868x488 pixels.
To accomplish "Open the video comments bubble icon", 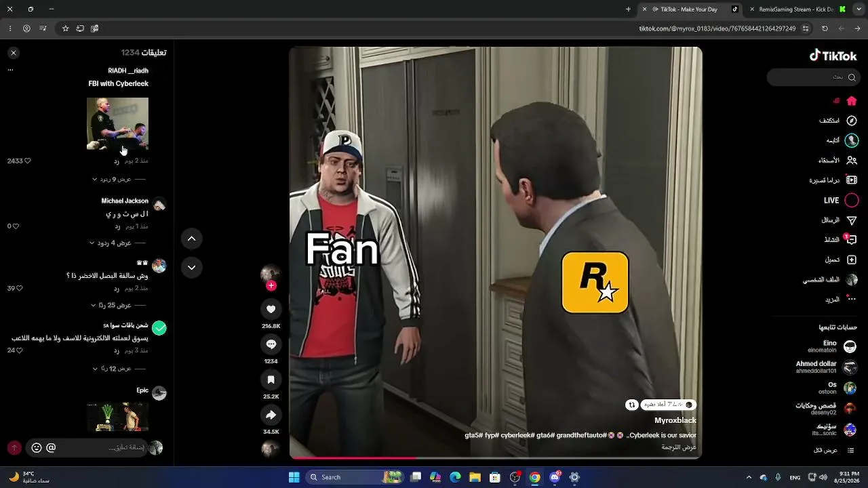I will click(x=271, y=344).
